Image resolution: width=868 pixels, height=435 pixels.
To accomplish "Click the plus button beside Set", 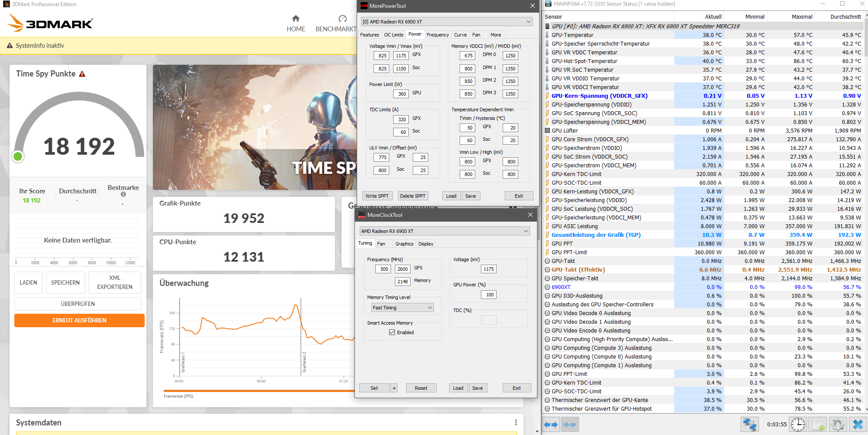I will (394, 388).
